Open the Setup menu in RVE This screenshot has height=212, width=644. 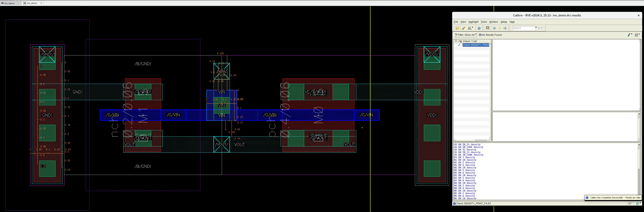[x=503, y=22]
